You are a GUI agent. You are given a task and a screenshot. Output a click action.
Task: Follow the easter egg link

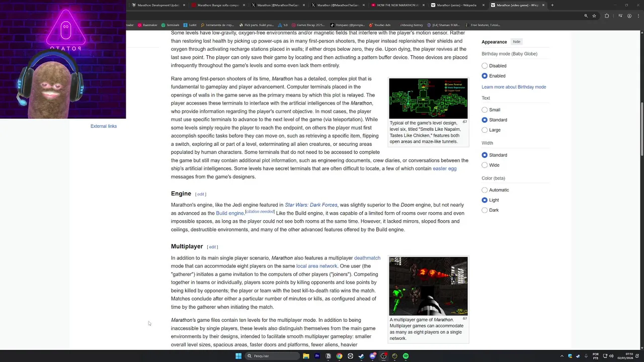(445, 168)
